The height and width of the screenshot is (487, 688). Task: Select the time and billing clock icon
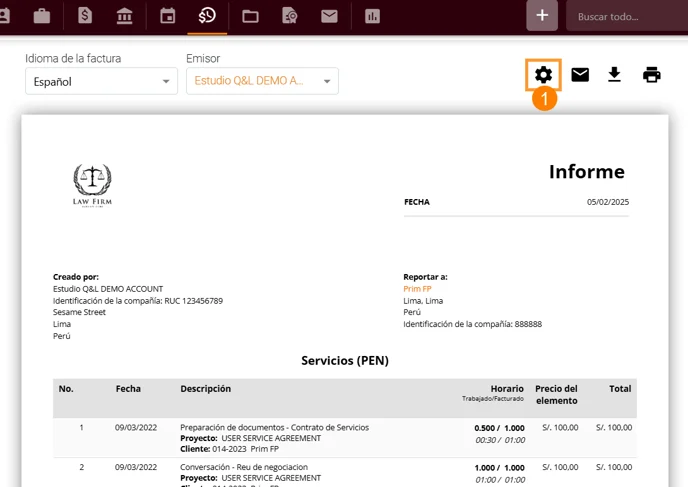[x=207, y=16]
